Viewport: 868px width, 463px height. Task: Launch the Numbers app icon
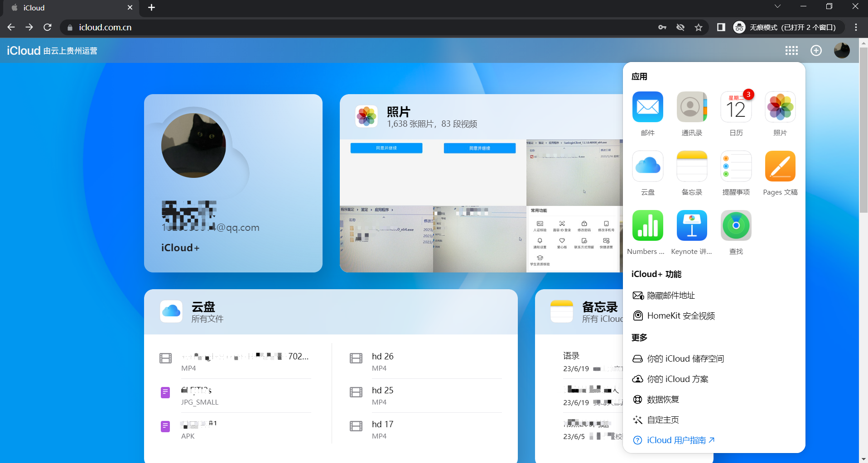pos(647,225)
